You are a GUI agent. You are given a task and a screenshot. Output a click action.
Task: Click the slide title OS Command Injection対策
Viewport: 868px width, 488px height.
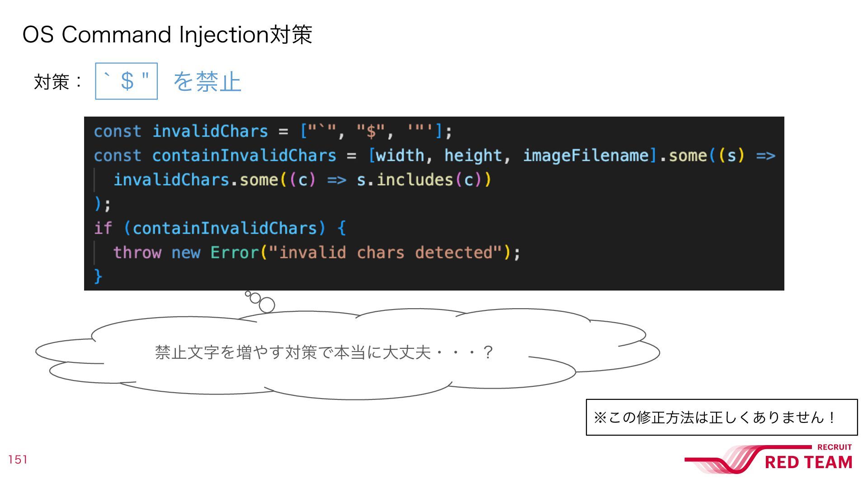[x=167, y=34]
